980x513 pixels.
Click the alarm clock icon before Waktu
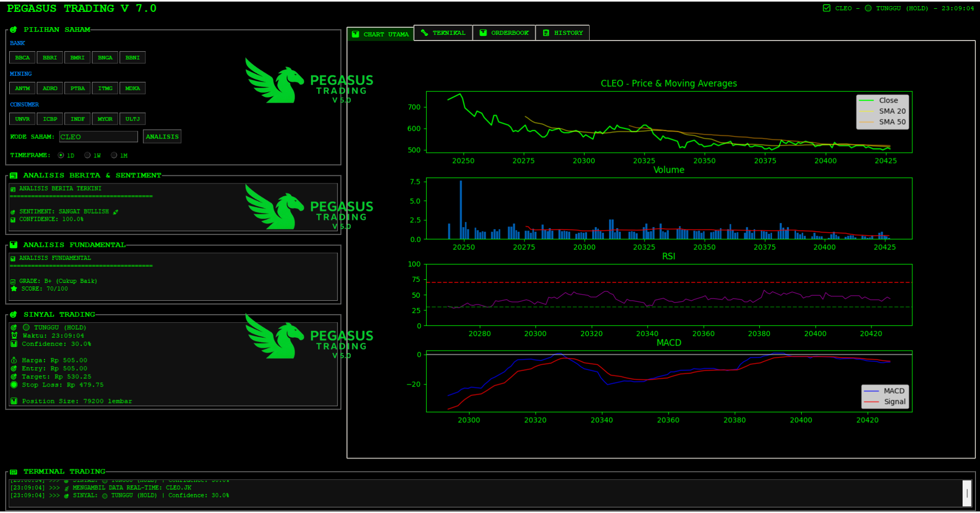coord(14,336)
